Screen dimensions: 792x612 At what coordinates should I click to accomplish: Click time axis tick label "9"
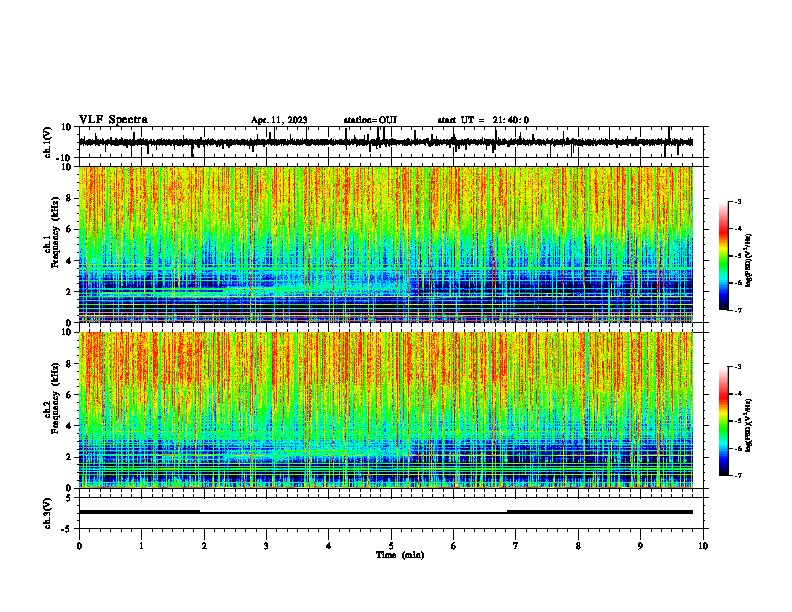(640, 546)
